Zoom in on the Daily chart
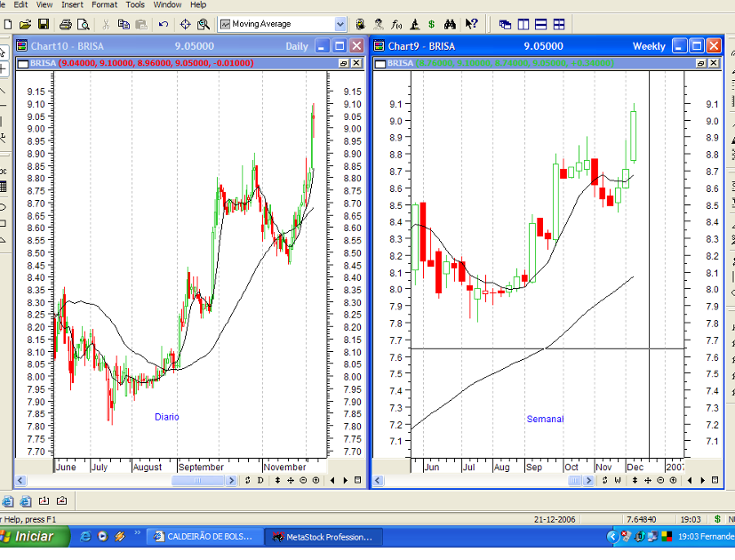 316,480
